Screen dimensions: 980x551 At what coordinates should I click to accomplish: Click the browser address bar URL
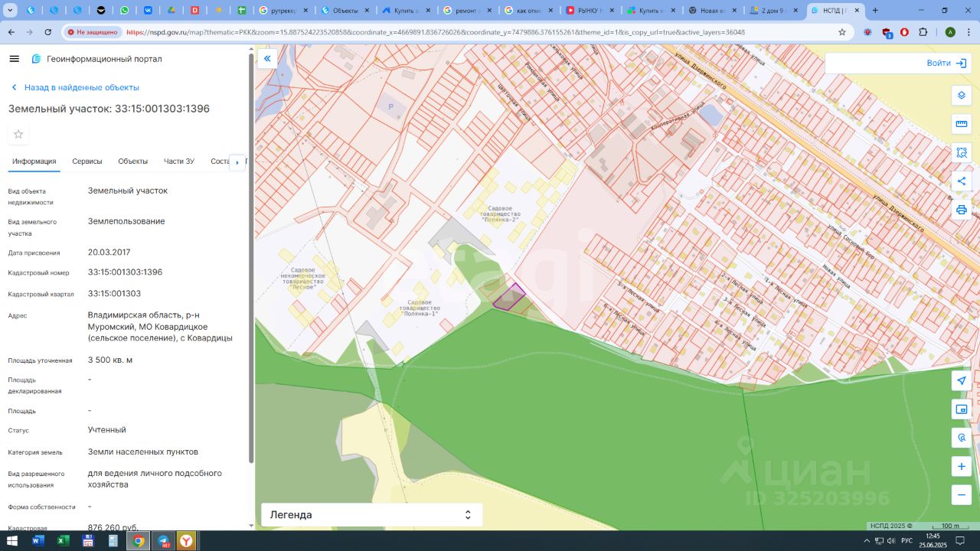tap(435, 32)
